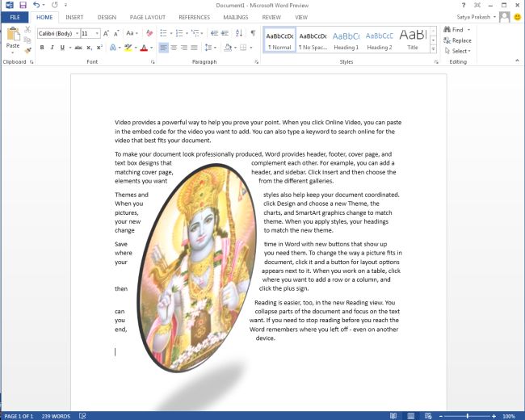The width and height of the screenshot is (525, 420).
Task: Toggle Italic formatting
Action: click(x=52, y=48)
